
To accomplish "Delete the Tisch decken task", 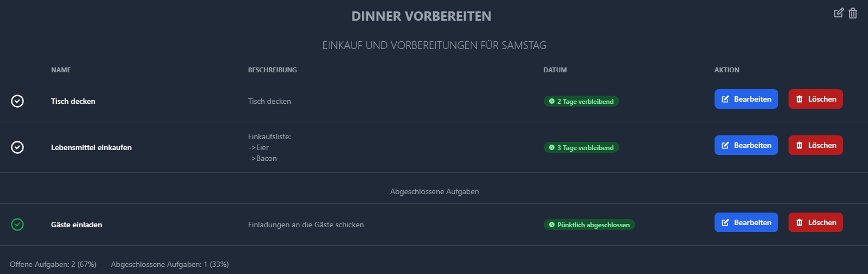I will point(815,99).
